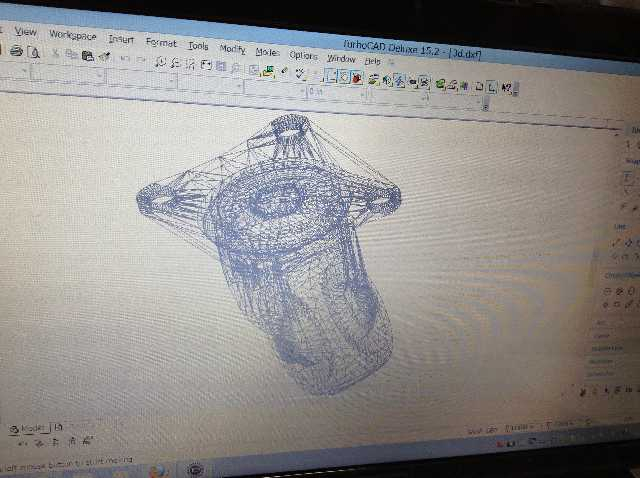Click the Zoom Out magnifier icon
The width and height of the screenshot is (640, 478).
pos(175,63)
